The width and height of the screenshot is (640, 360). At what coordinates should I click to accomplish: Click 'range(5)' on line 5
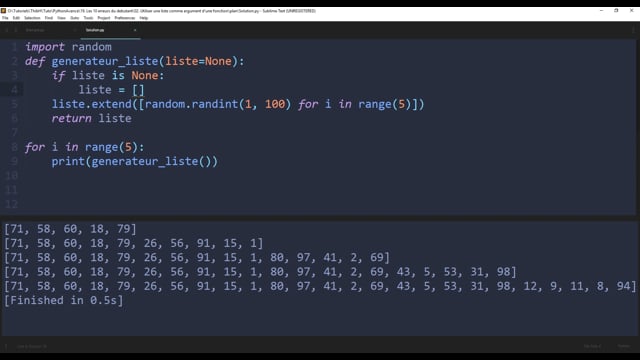[x=385, y=104]
